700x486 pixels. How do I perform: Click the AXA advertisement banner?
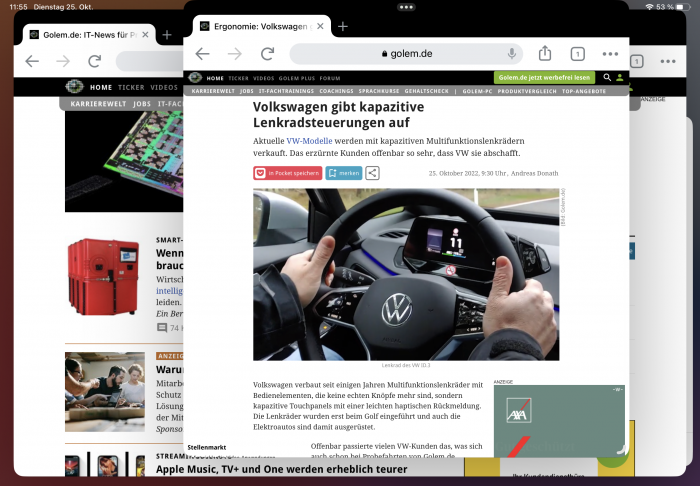pyautogui.click(x=559, y=421)
